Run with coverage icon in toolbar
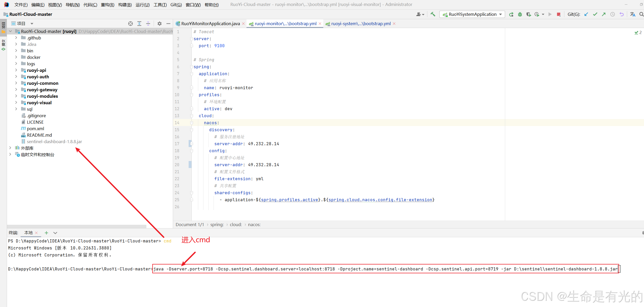 coord(528,14)
